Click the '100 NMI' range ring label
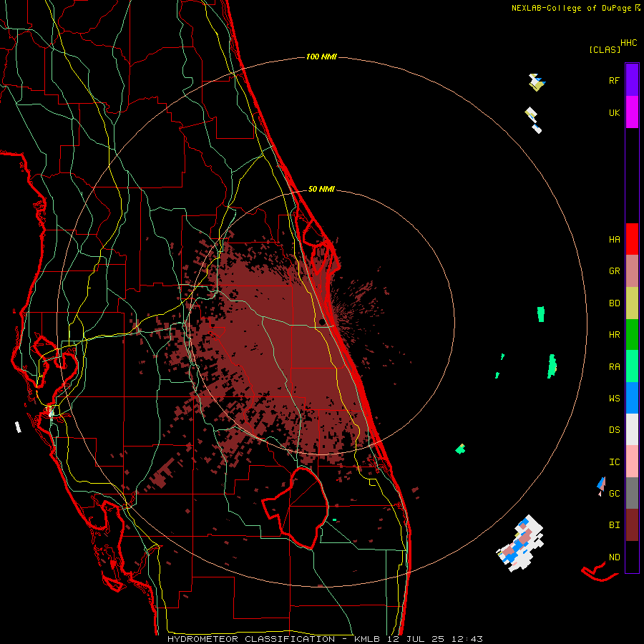The width and height of the screenshot is (644, 644). [x=321, y=57]
